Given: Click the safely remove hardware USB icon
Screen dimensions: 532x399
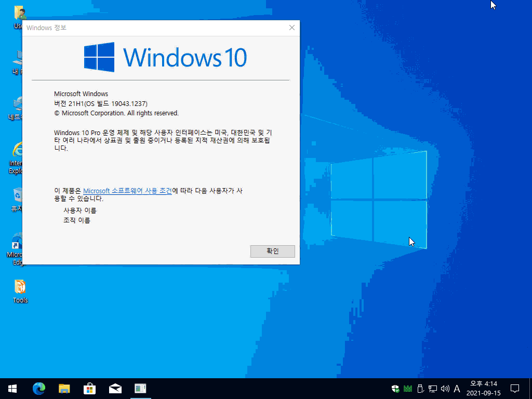Looking at the screenshot, I should 420,389.
